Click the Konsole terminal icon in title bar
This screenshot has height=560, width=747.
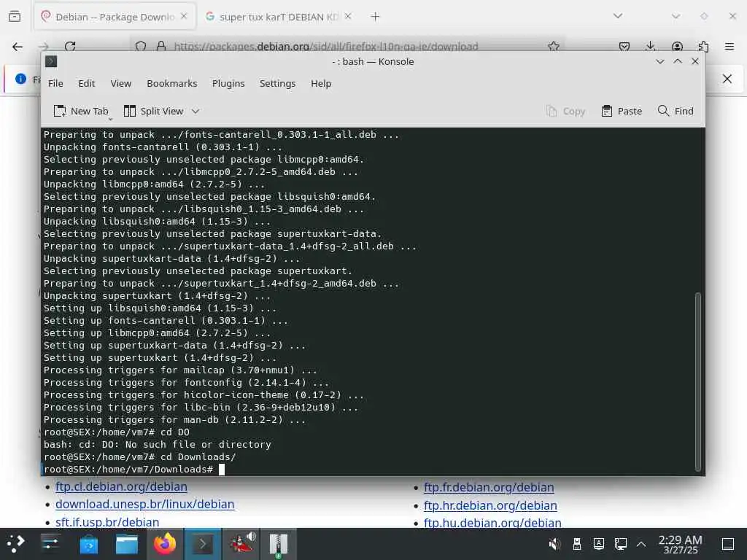pyautogui.click(x=51, y=61)
